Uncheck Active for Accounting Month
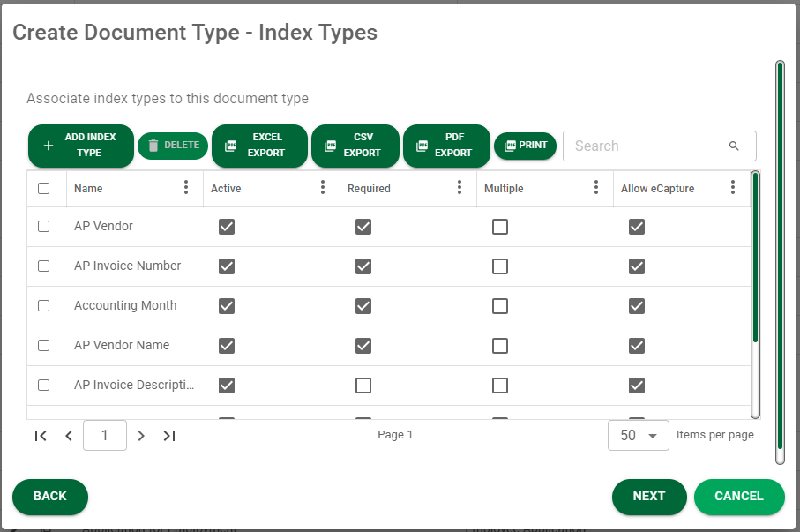Screen dimensions: 800x532 point(227,306)
